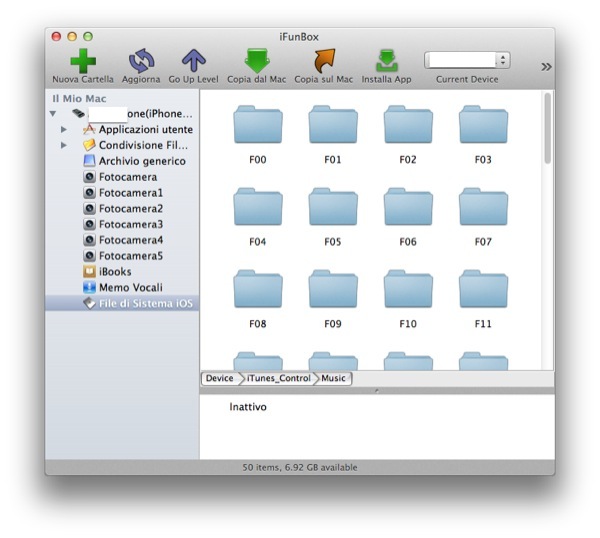Collapse the iPhone device tree node

click(x=52, y=114)
